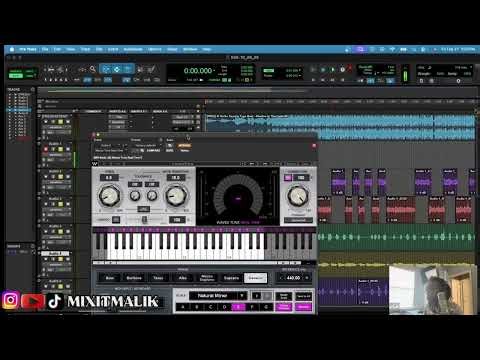This screenshot has width=480, height=360.
Task: Open the Edit menu
Action: [x=57, y=49]
